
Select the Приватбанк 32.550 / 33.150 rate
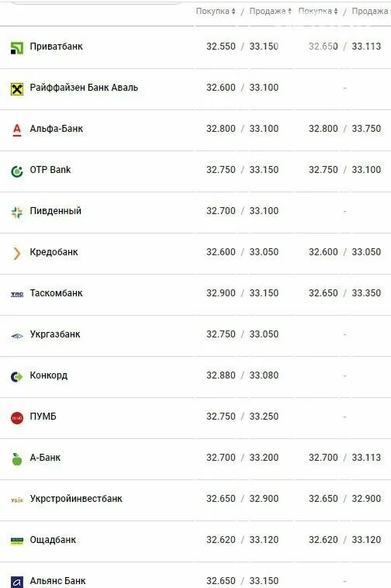coord(242,47)
